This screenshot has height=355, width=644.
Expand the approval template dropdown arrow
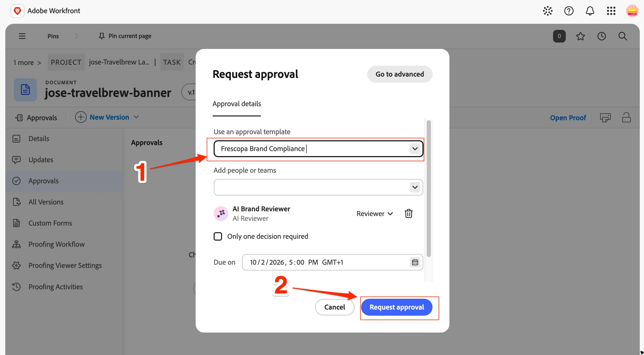tap(415, 149)
